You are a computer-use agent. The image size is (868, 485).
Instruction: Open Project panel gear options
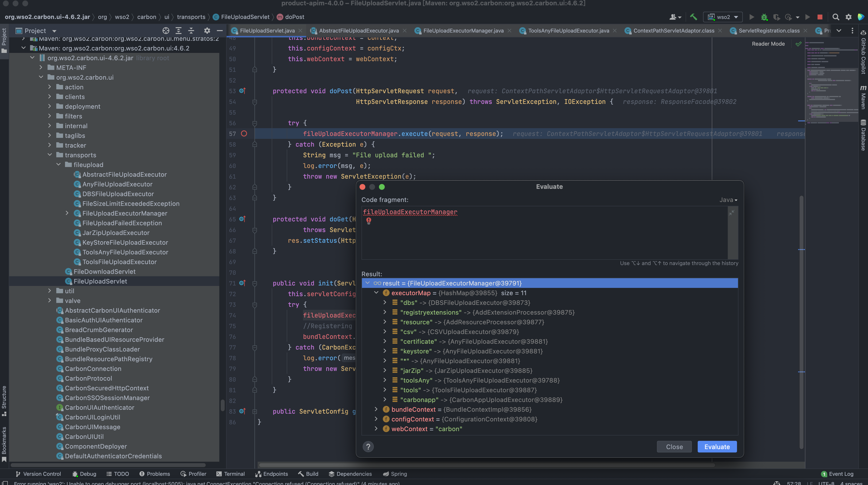[x=207, y=31]
